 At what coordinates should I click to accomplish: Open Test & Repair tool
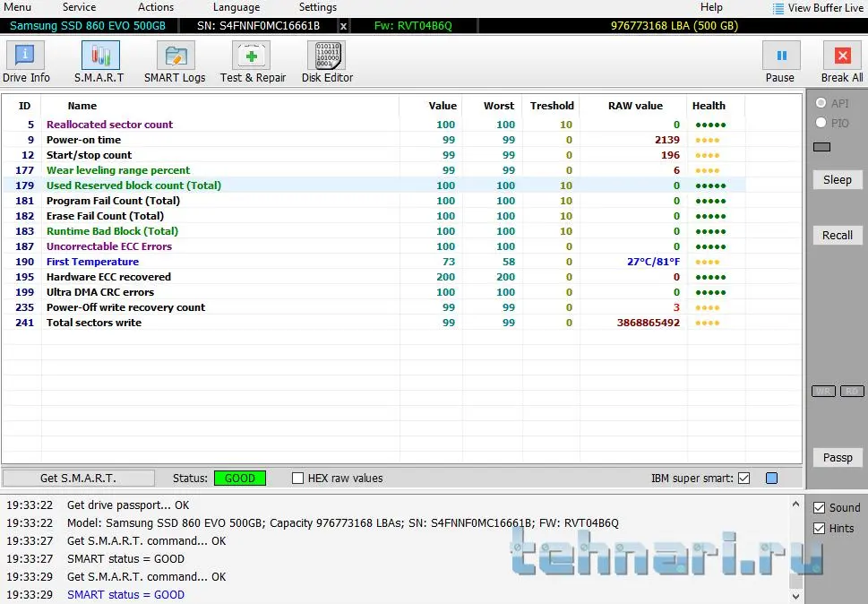pos(253,62)
